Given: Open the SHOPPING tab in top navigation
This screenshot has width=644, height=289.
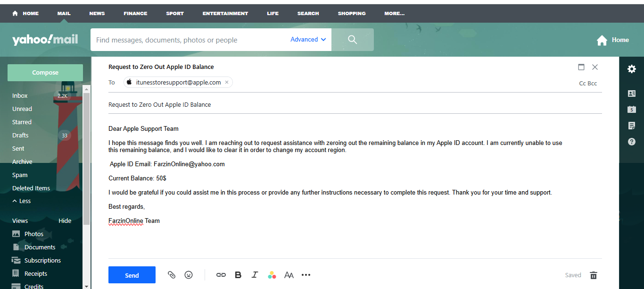Looking at the screenshot, I should [x=352, y=13].
